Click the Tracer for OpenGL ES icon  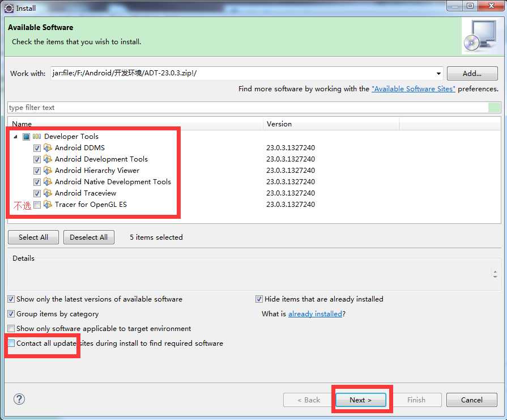point(48,205)
